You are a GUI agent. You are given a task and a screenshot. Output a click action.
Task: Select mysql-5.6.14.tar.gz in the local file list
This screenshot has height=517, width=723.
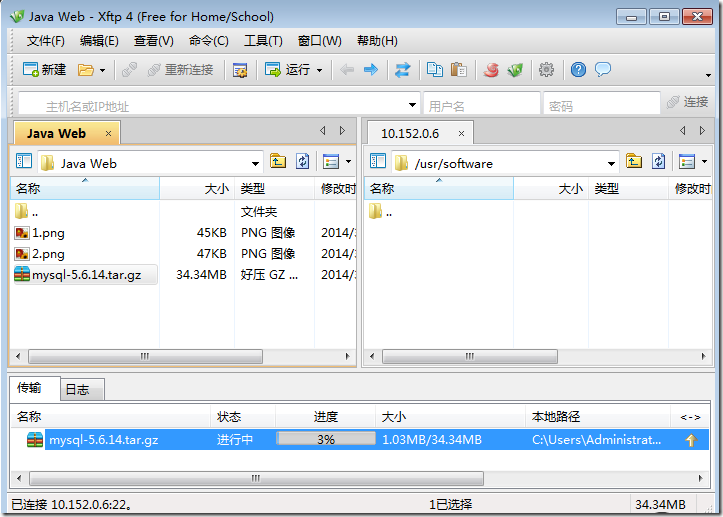(x=85, y=275)
